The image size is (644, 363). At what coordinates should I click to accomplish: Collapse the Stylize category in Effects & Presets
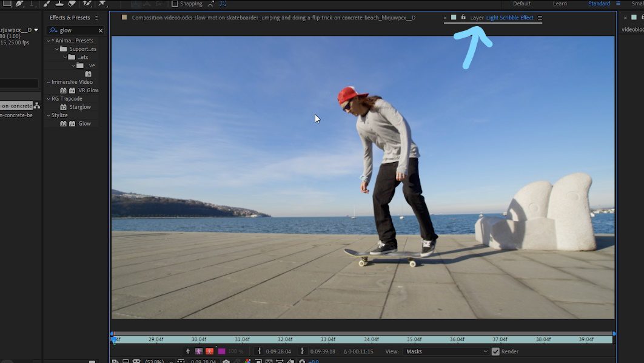click(47, 115)
